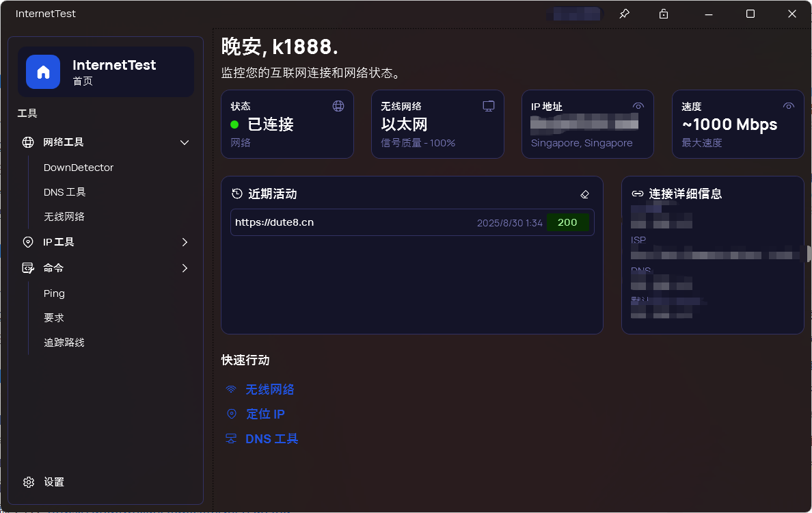Click the lock icon in title bar
The width and height of the screenshot is (812, 513).
(x=664, y=14)
